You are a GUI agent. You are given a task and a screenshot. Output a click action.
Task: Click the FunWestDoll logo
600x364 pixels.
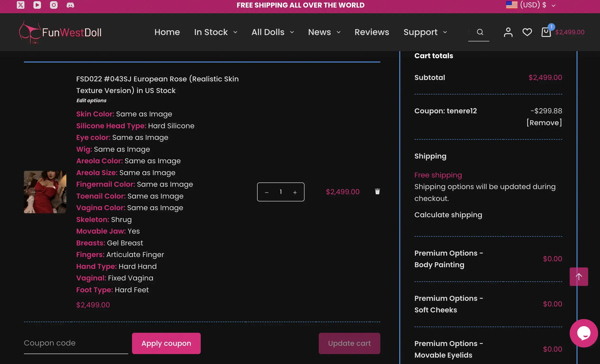[x=60, y=32]
